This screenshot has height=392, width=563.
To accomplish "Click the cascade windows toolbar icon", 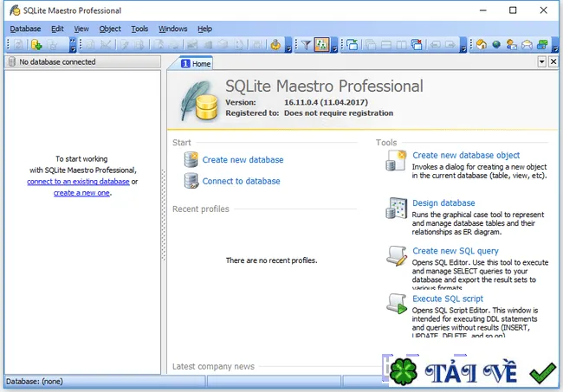I will coord(370,45).
